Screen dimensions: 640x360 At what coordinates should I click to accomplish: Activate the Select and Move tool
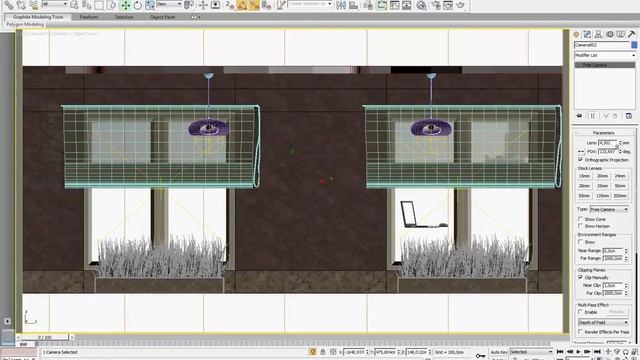(125, 5)
